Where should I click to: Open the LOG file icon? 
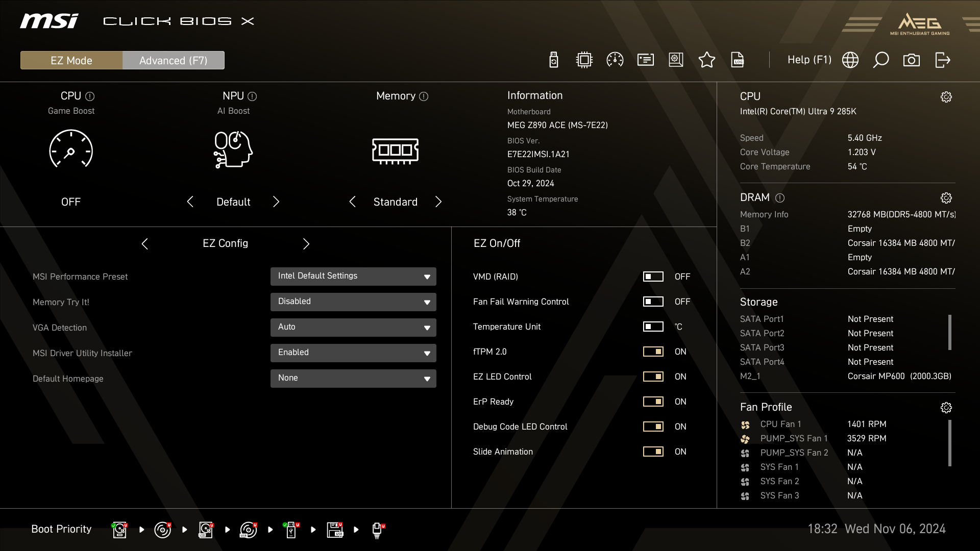[738, 60]
